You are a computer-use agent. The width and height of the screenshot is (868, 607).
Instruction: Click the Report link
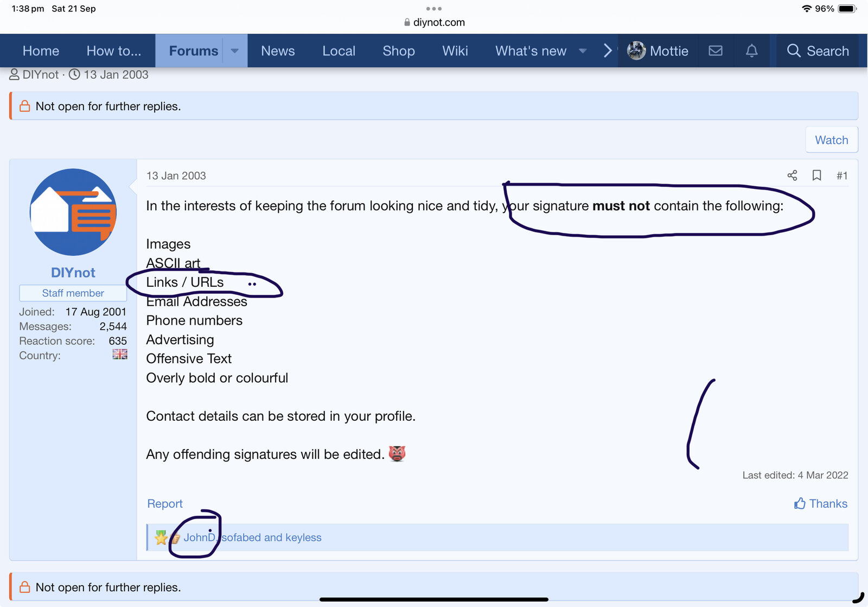(165, 503)
